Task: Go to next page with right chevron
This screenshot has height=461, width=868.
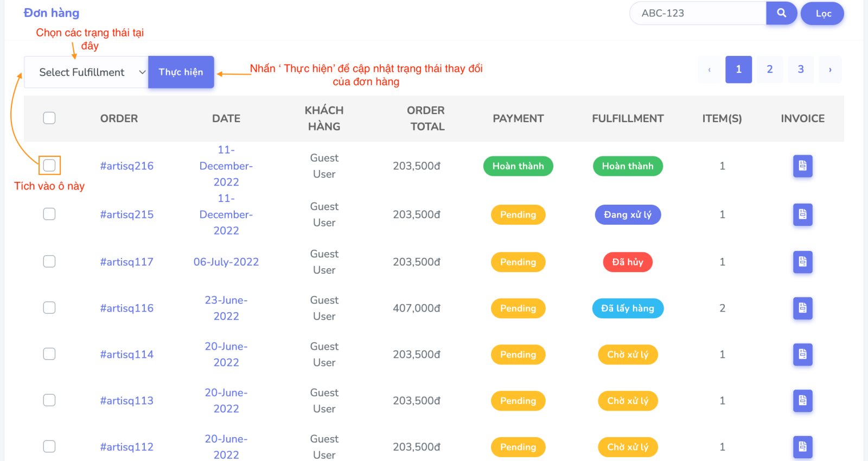Action: (830, 70)
